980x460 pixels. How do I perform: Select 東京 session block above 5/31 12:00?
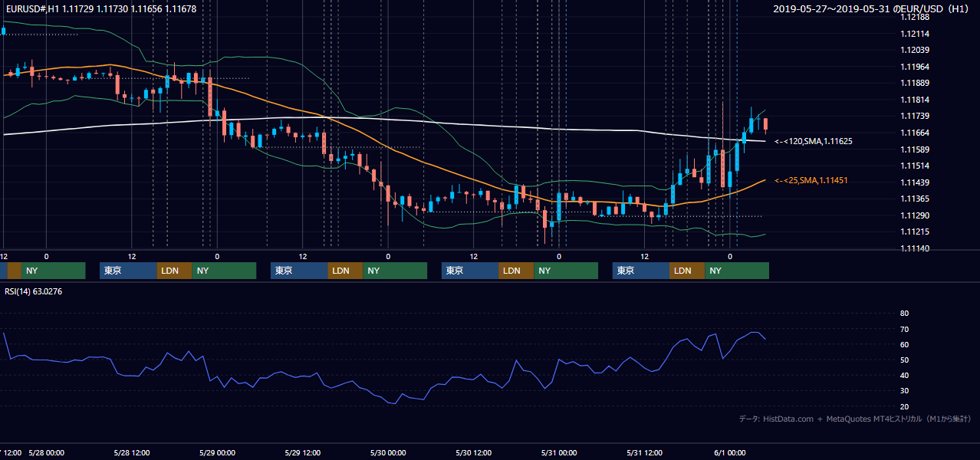click(641, 271)
